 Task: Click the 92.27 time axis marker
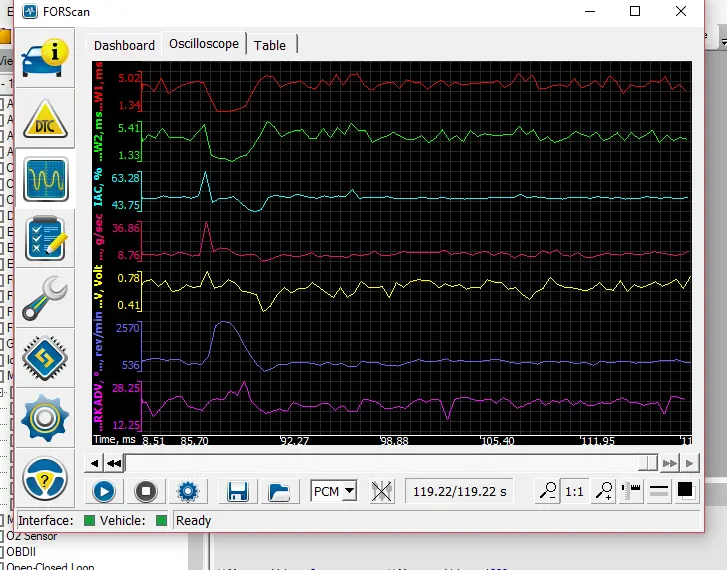click(295, 441)
